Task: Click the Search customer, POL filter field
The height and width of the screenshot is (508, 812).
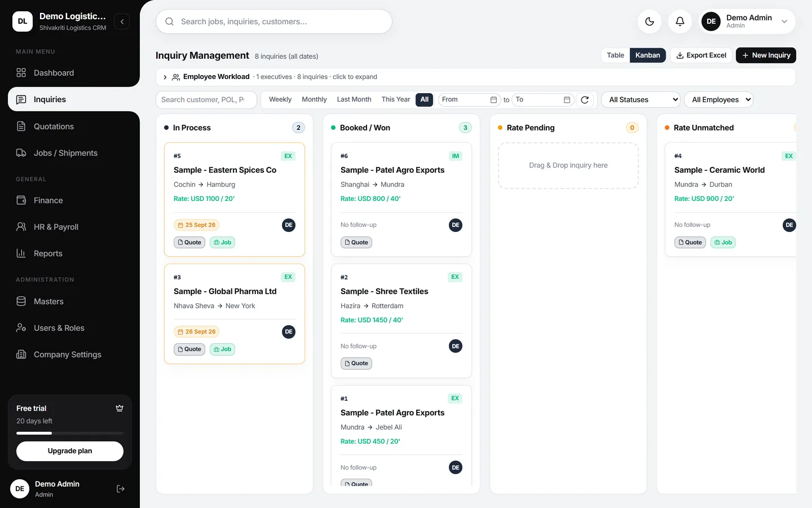Action: [x=206, y=100]
